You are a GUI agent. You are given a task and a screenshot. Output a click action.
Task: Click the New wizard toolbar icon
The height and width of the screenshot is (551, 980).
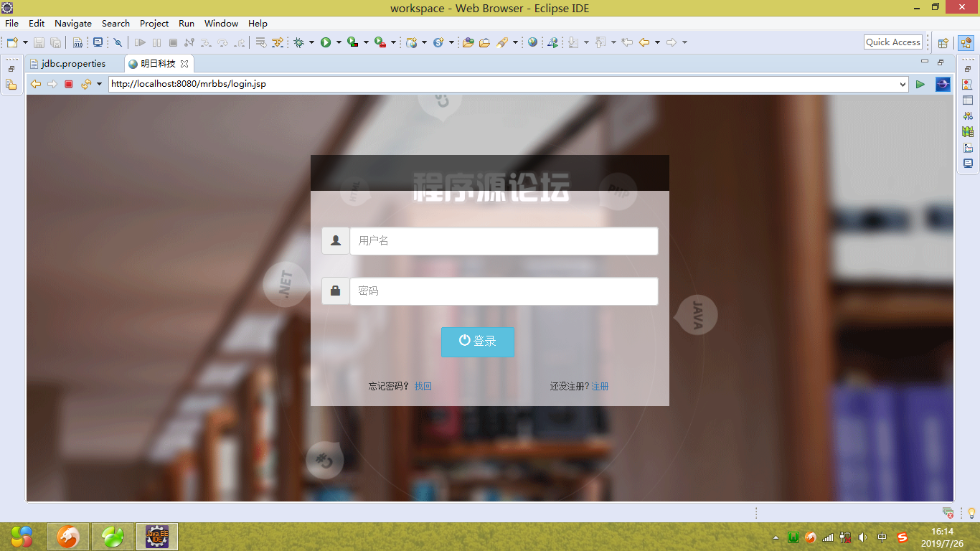(12, 42)
